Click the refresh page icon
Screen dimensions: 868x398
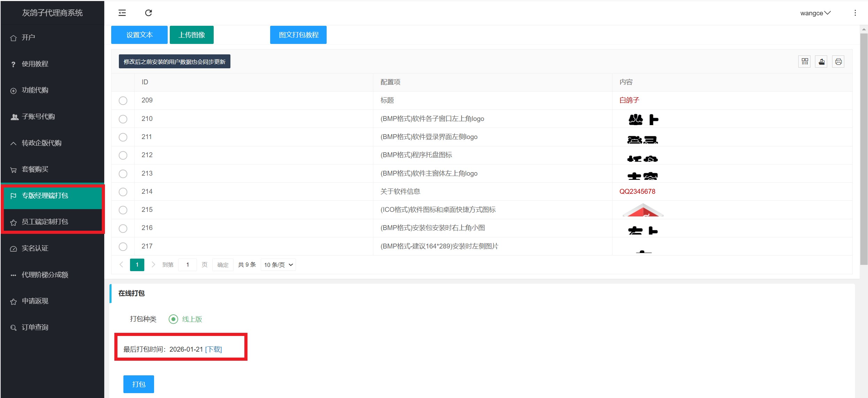coord(149,13)
